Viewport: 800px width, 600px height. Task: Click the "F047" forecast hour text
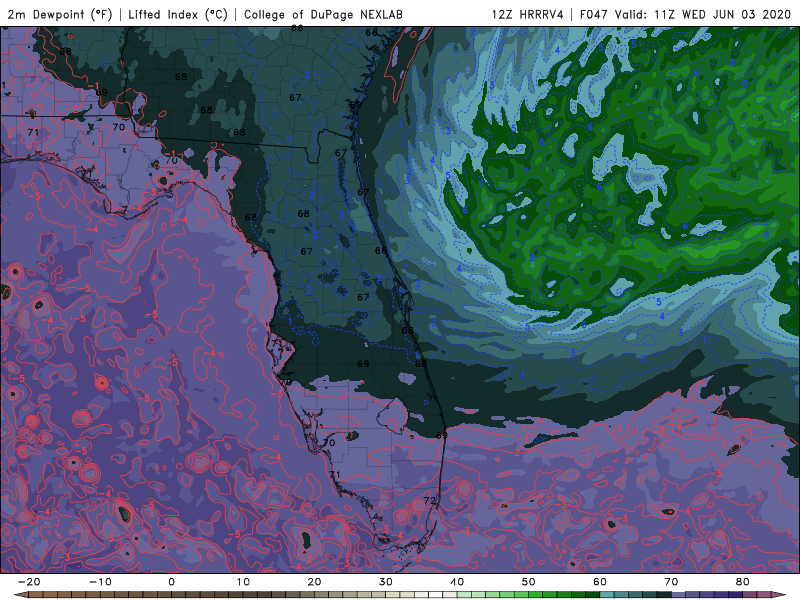[x=595, y=15]
